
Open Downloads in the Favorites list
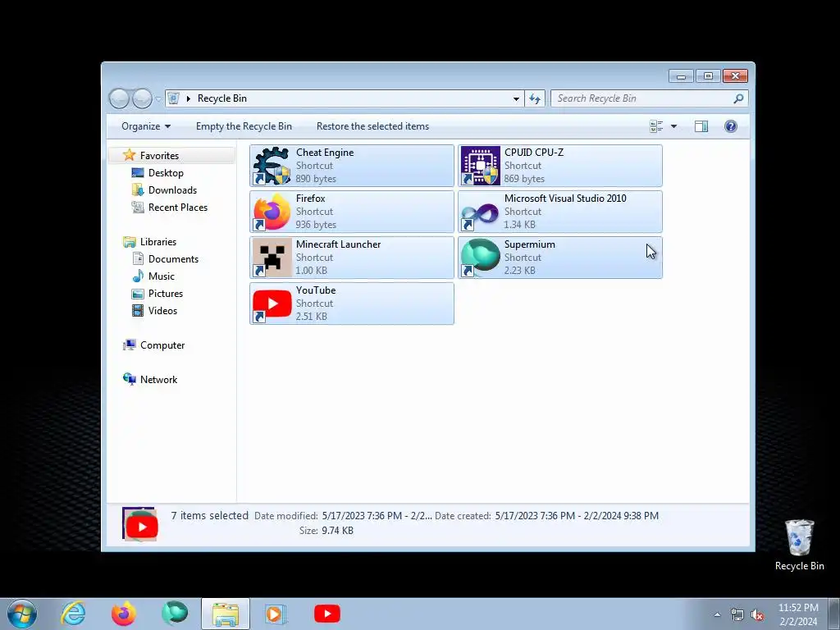tap(172, 190)
